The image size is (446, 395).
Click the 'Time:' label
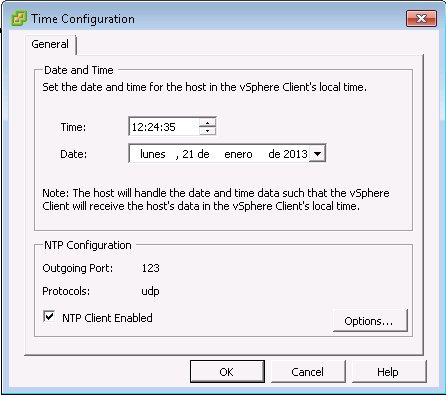tap(73, 127)
